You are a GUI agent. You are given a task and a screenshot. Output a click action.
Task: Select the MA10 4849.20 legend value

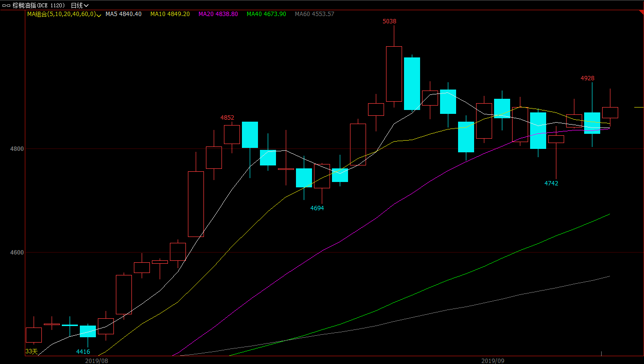click(x=170, y=14)
